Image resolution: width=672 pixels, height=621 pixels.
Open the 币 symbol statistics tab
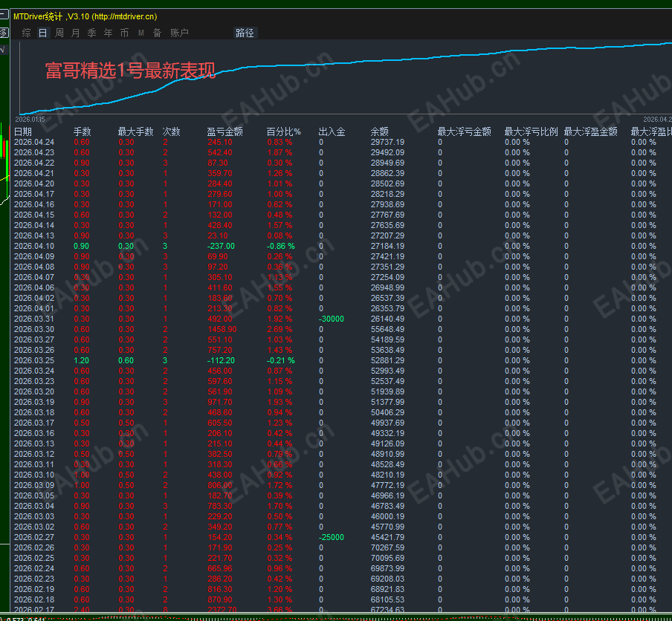tap(124, 33)
